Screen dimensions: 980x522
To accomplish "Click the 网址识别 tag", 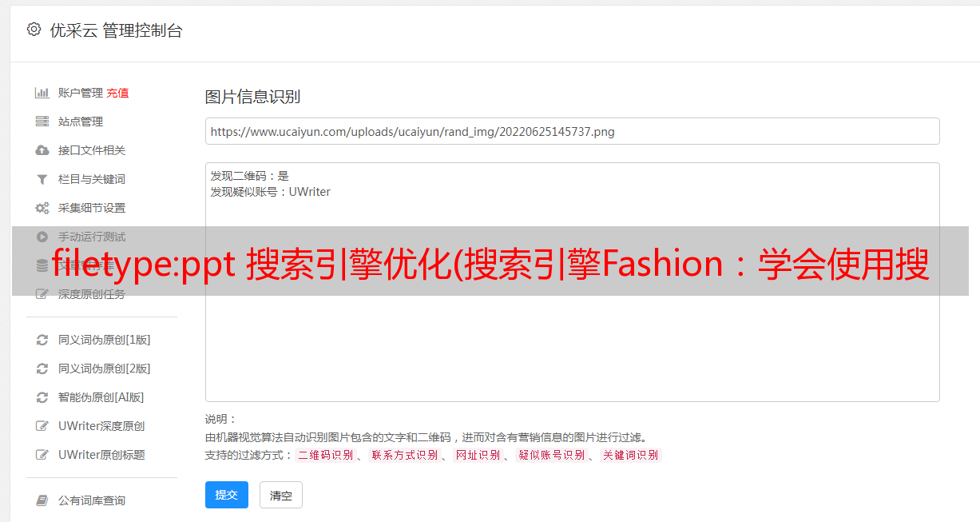I will coord(478,455).
